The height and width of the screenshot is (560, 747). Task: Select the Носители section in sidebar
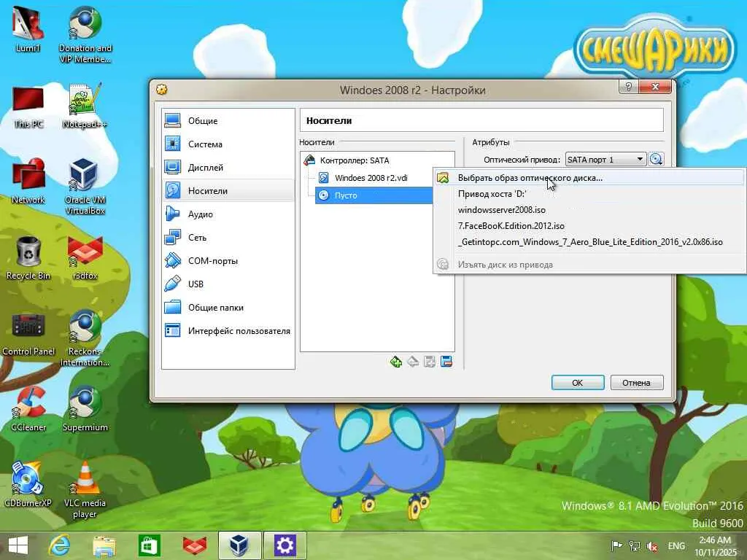click(228, 190)
